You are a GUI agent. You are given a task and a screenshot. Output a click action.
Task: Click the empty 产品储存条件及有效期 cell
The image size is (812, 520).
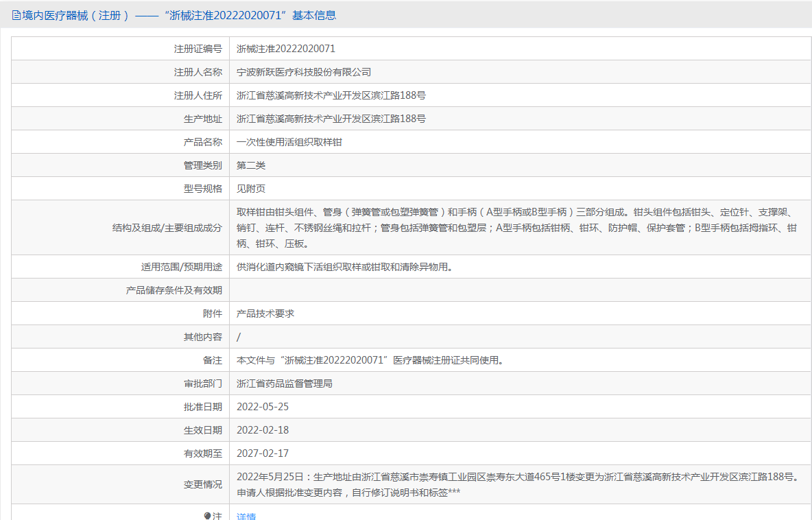point(519,290)
